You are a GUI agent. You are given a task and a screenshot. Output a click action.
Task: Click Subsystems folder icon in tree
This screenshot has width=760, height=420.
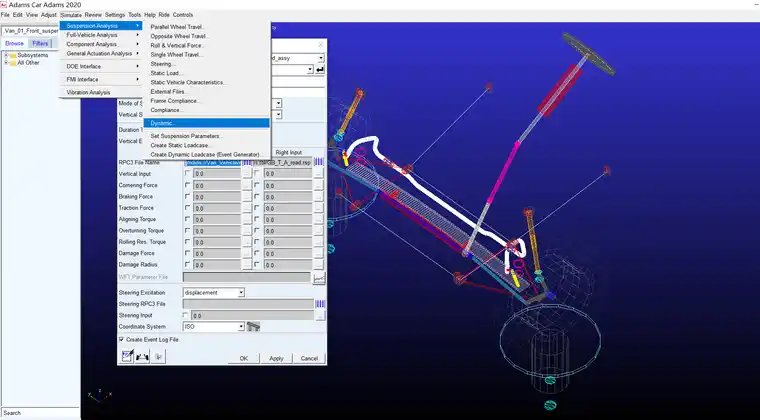click(x=13, y=56)
